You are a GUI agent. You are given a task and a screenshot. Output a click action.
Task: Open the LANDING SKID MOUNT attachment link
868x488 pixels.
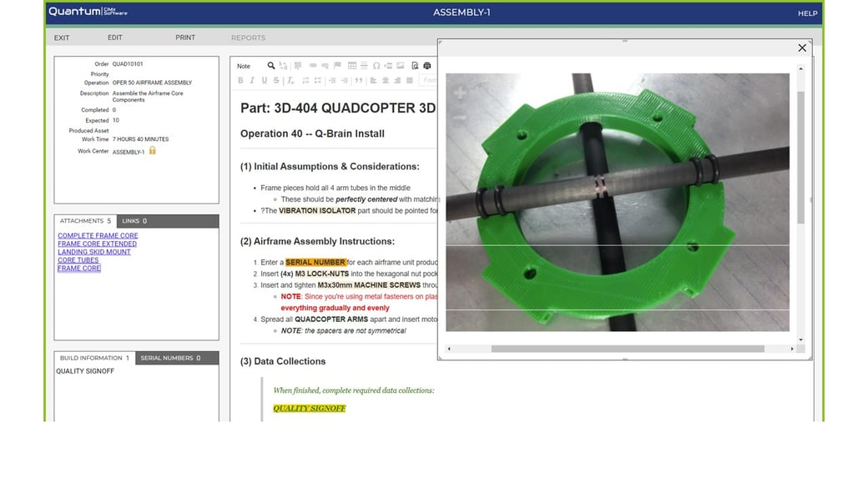click(x=94, y=252)
